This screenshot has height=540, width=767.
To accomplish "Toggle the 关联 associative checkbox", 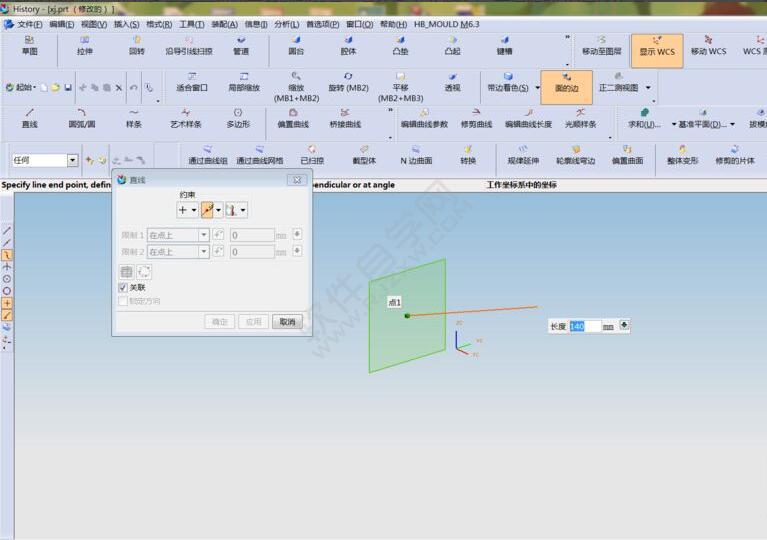I will click(123, 288).
